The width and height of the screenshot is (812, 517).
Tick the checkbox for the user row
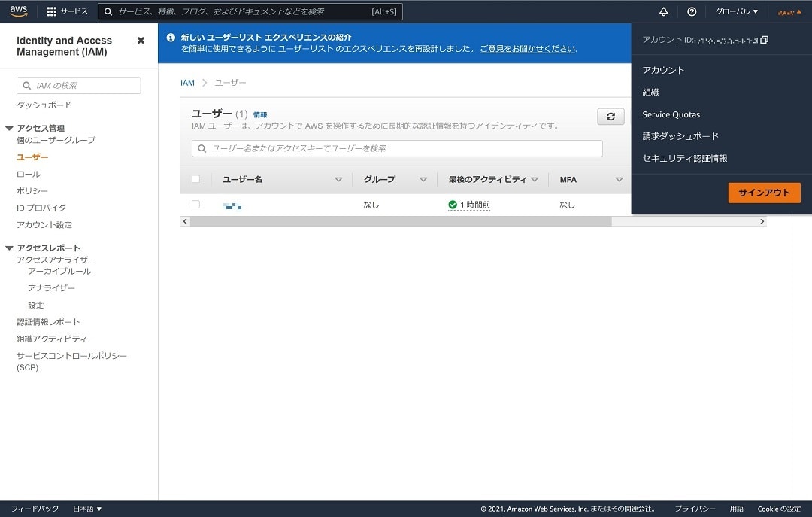pos(195,204)
